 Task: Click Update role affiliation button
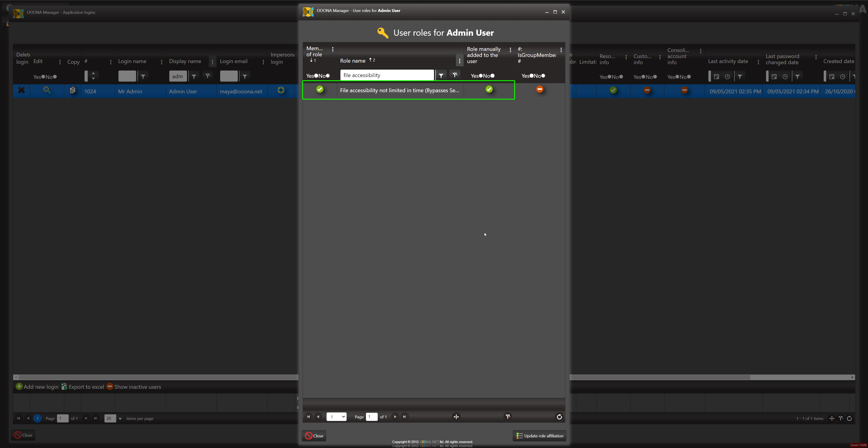(540, 436)
